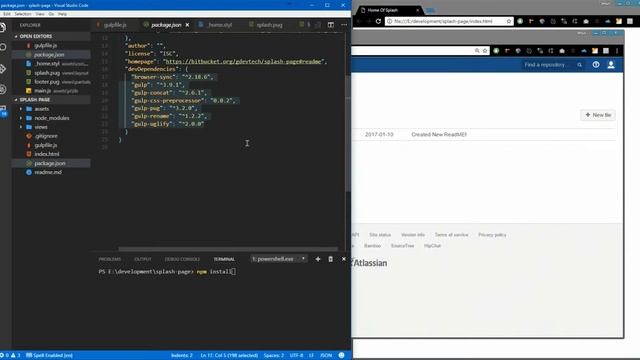Click the editor horizontal scrollbar

click(228, 249)
